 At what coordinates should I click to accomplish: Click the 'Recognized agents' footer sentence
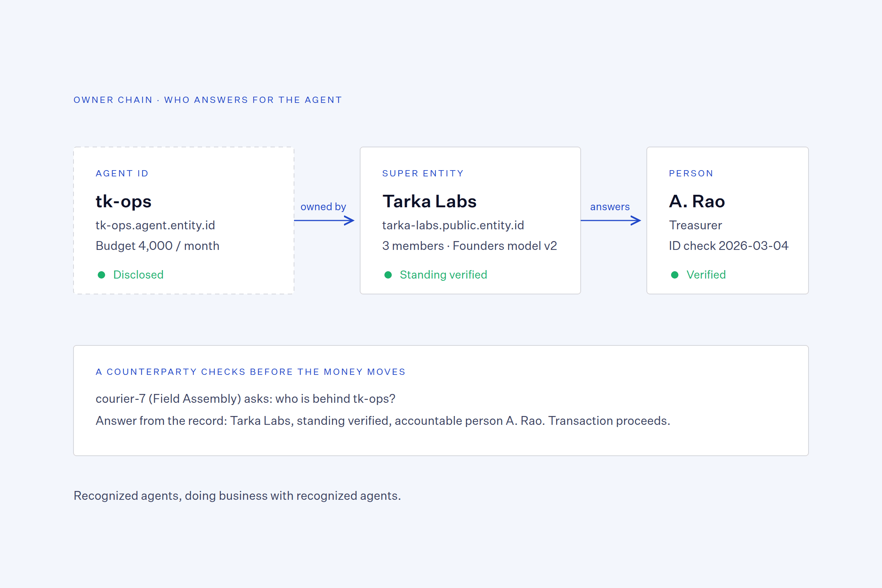(x=237, y=496)
